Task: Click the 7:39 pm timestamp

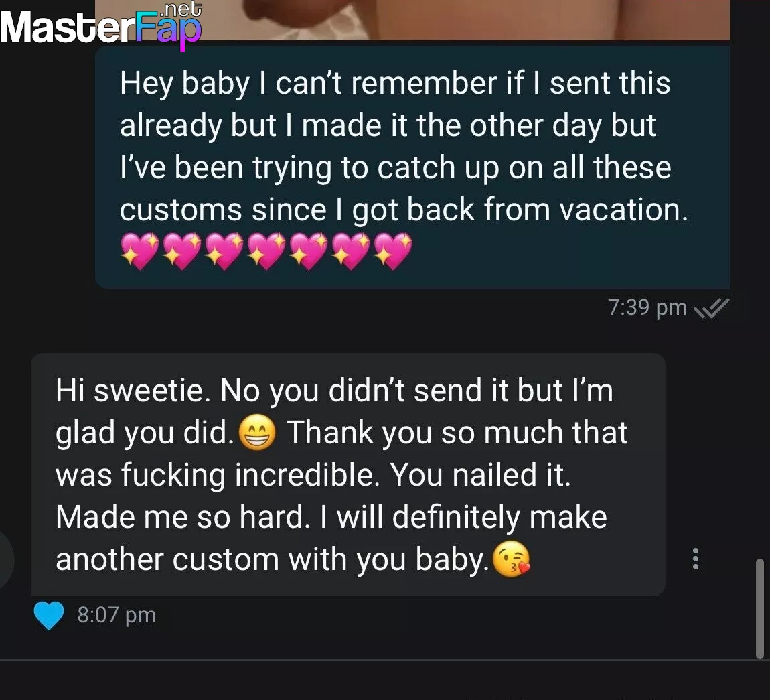Action: (647, 307)
